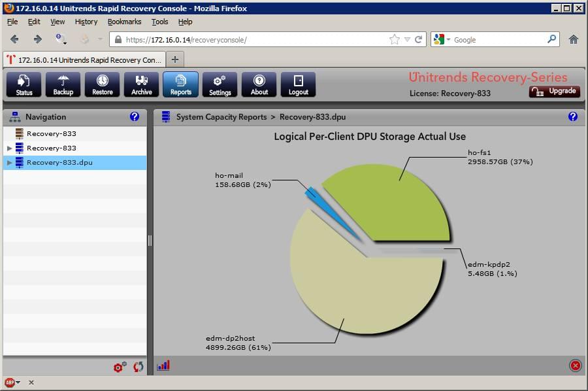Screen dimensions: 588x391
Task: Open the Backup section
Action: [63, 84]
